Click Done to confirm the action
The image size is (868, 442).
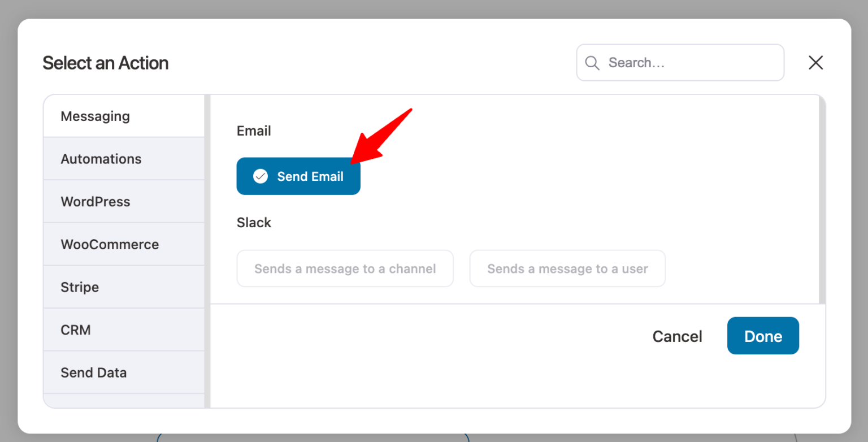[763, 336]
